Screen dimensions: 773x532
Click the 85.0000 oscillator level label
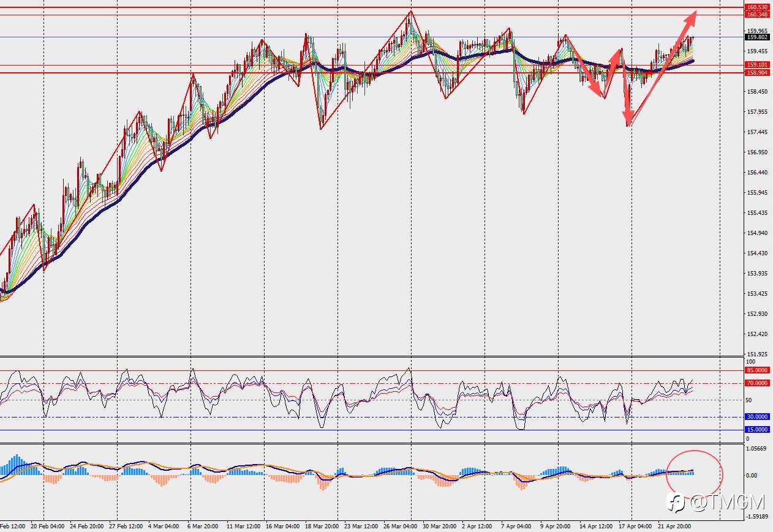[x=757, y=370]
